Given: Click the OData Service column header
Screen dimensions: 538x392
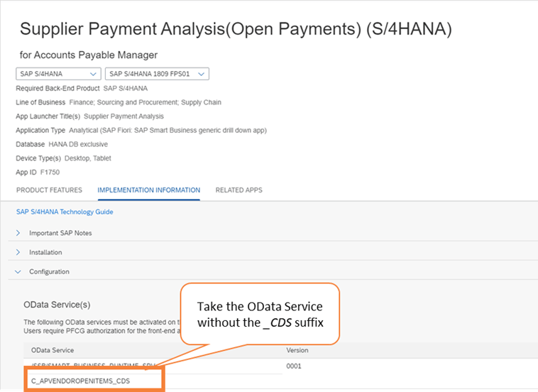Looking at the screenshot, I should click(53, 350).
